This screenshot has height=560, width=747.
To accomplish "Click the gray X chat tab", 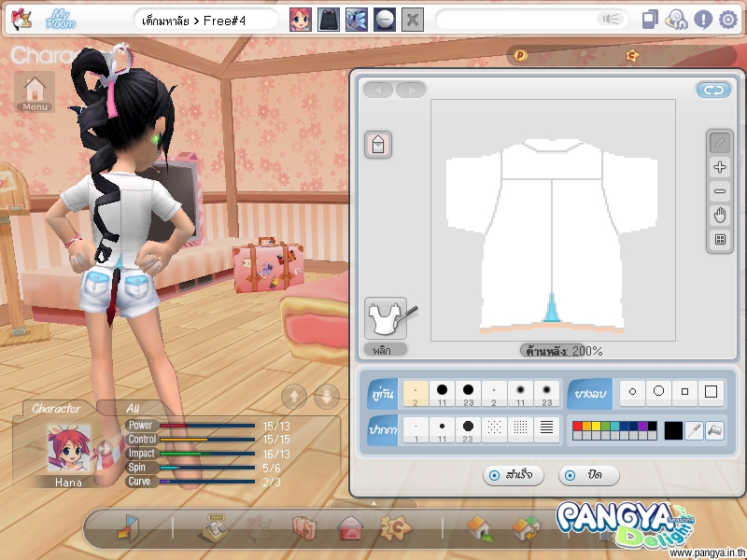I will coord(413,20).
